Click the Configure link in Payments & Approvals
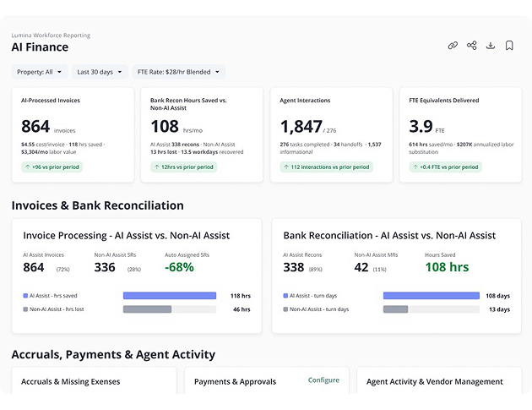The image size is (532, 410). pyautogui.click(x=323, y=380)
